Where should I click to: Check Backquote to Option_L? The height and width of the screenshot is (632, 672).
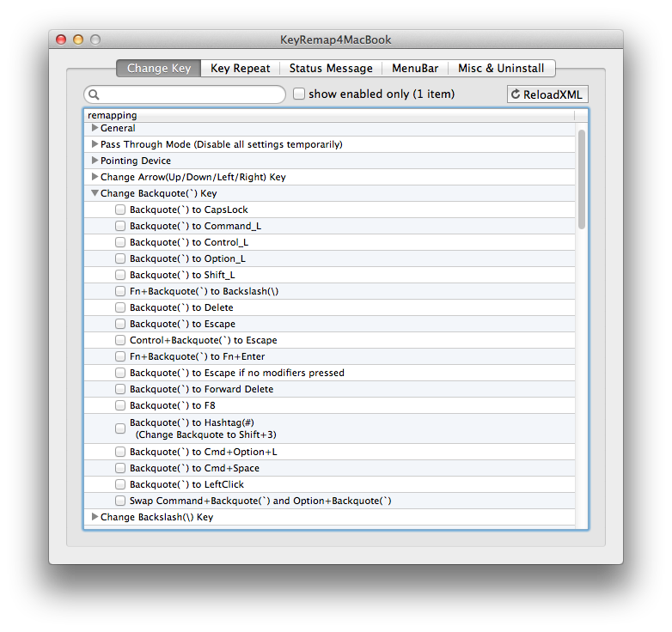click(x=120, y=258)
